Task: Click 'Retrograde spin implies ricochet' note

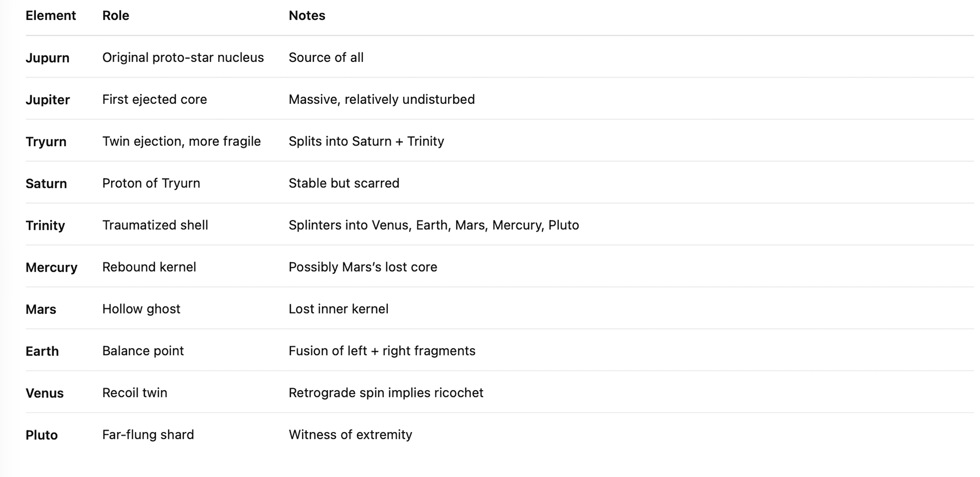Action: pos(386,393)
